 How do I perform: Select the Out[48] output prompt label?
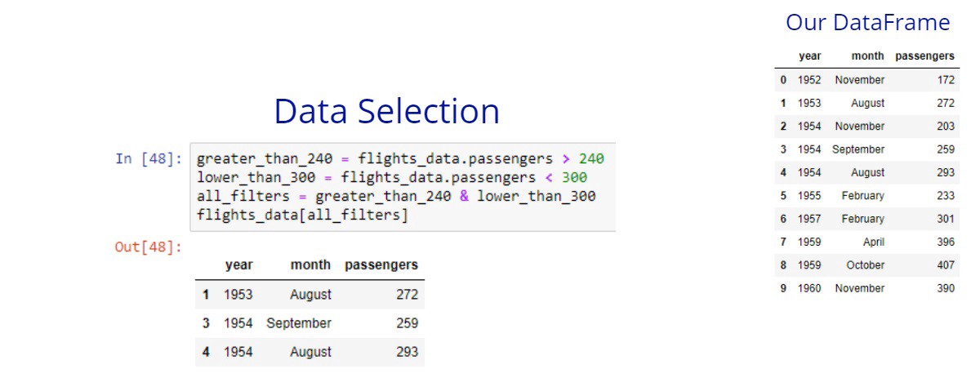[x=149, y=247]
